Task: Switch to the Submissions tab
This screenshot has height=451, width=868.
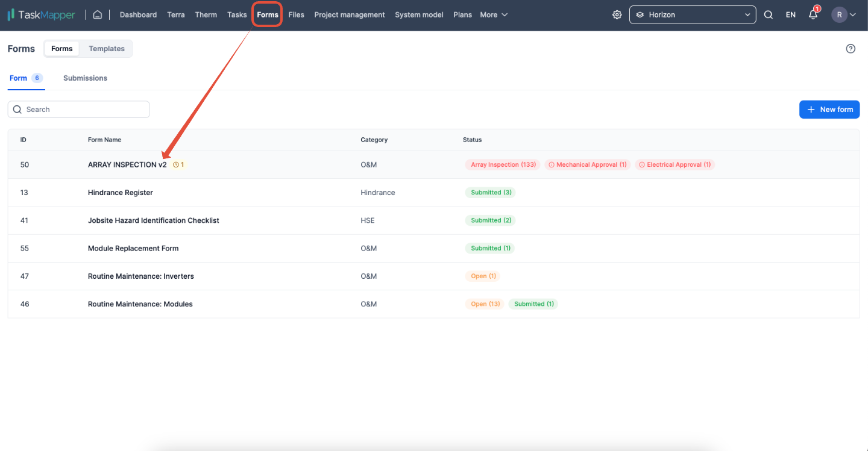Action: click(85, 78)
